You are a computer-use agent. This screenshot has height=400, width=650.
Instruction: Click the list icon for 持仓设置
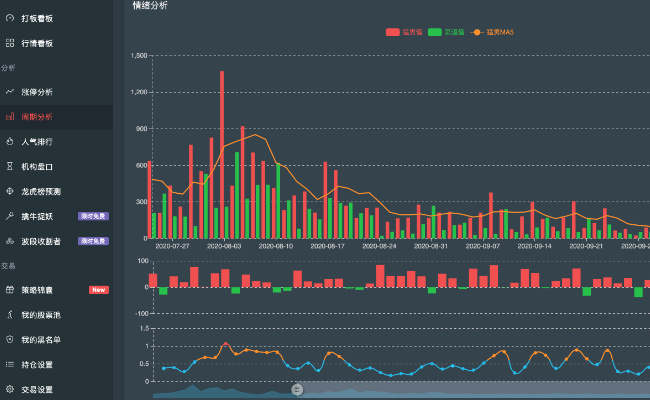[10, 365]
